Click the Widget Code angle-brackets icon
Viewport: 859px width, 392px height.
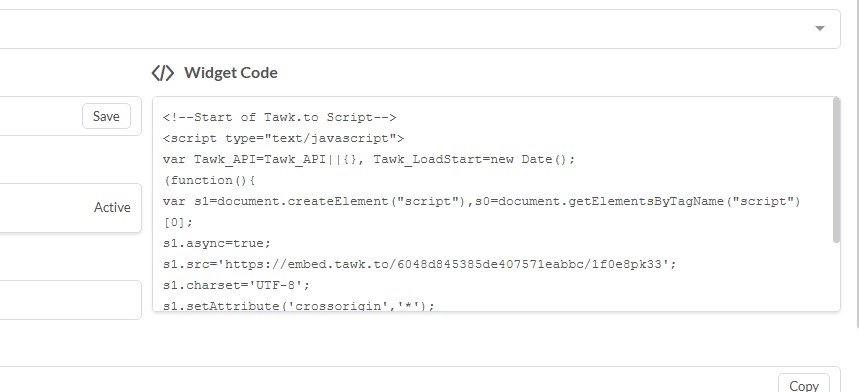pos(163,73)
